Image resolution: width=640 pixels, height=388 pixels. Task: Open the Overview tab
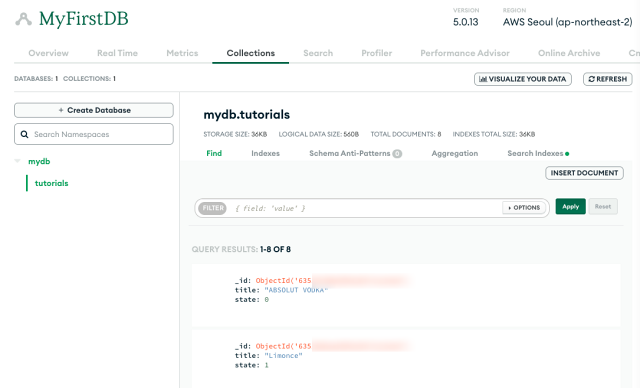coord(49,53)
